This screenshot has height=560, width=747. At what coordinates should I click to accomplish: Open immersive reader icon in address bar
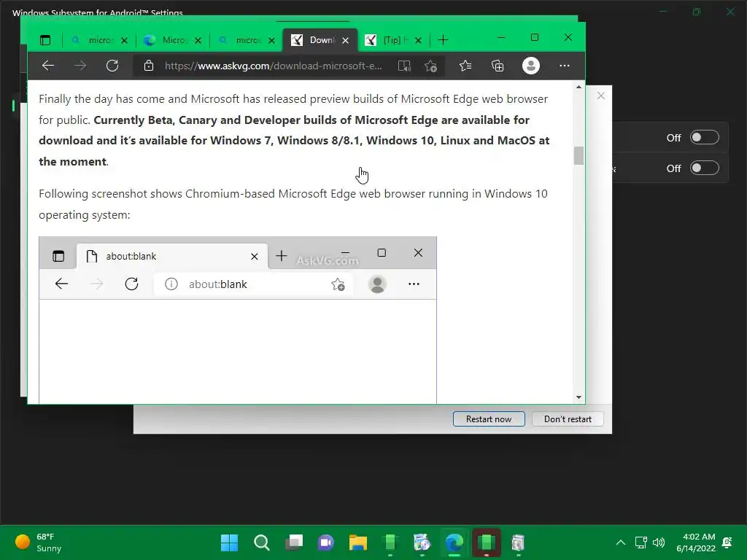click(x=404, y=66)
